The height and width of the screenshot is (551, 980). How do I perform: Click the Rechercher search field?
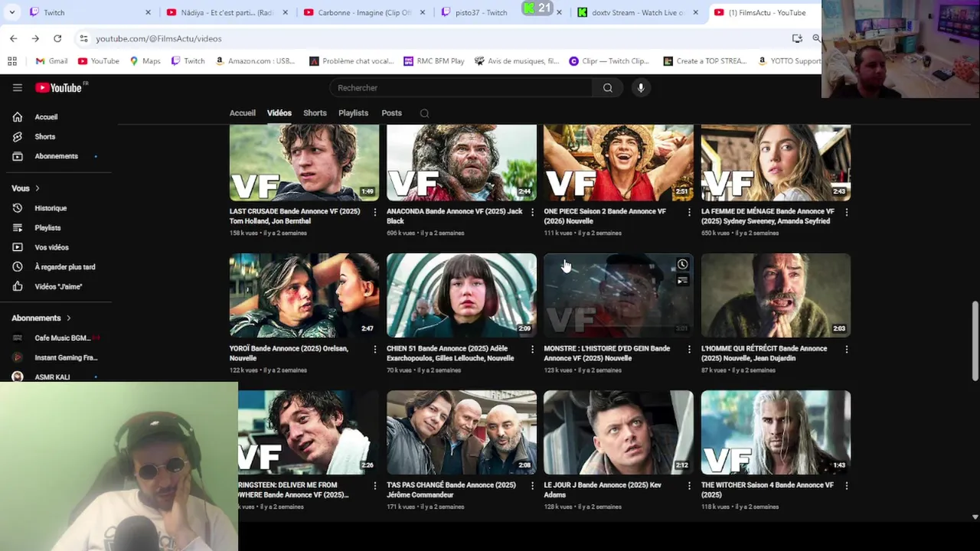point(460,88)
